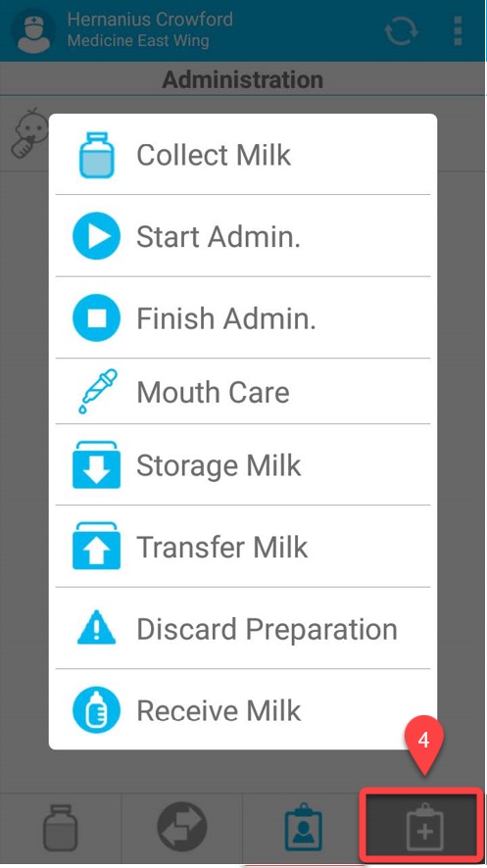
Task: Choose Finish Admin. menu entry
Action: [243, 317]
